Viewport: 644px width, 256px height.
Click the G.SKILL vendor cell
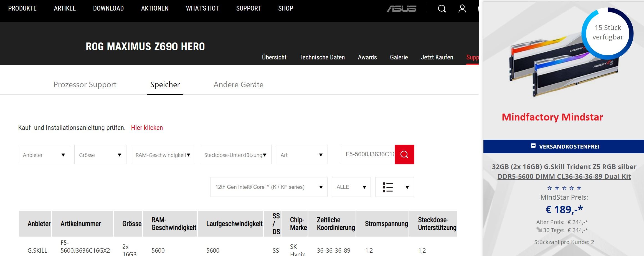tap(37, 250)
